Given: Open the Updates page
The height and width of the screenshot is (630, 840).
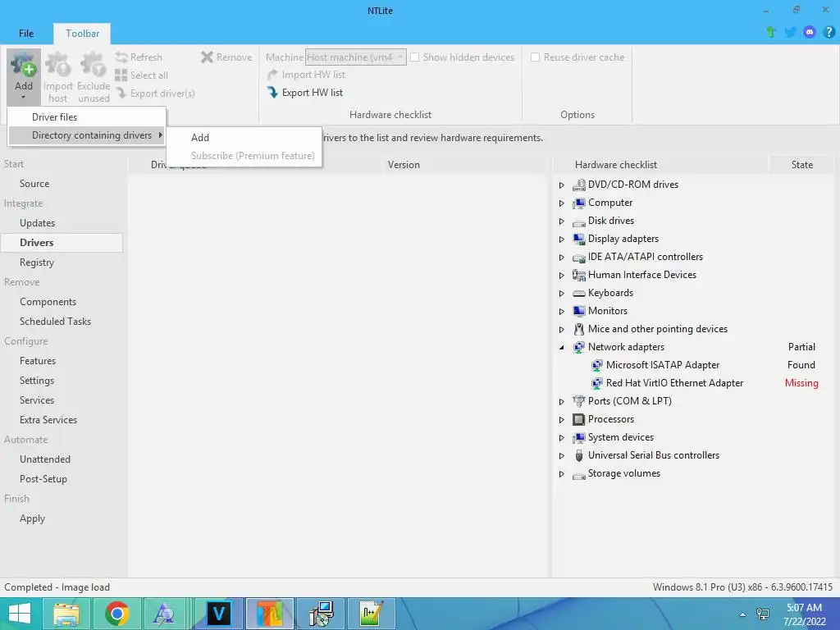Looking at the screenshot, I should tap(37, 223).
